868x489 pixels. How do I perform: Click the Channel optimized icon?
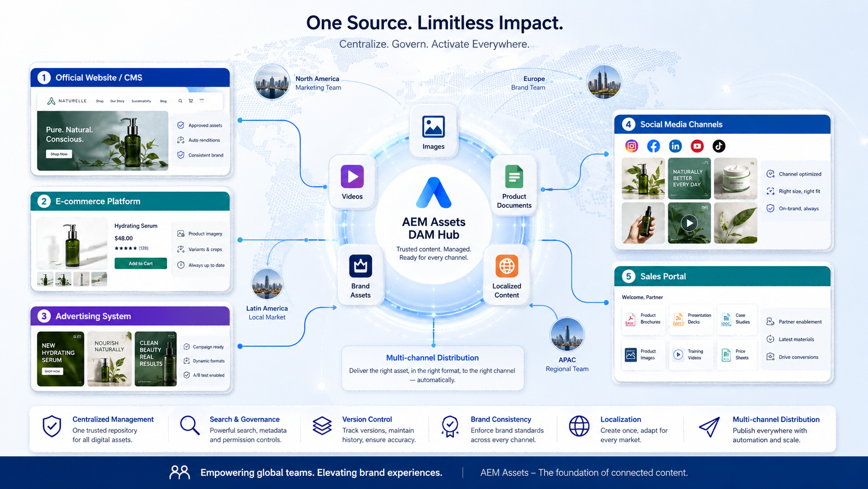point(770,174)
